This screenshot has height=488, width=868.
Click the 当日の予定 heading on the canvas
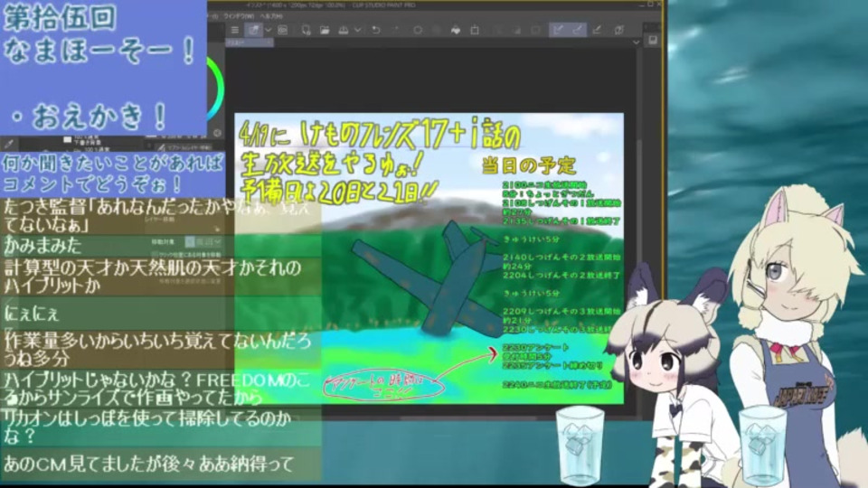point(529,164)
